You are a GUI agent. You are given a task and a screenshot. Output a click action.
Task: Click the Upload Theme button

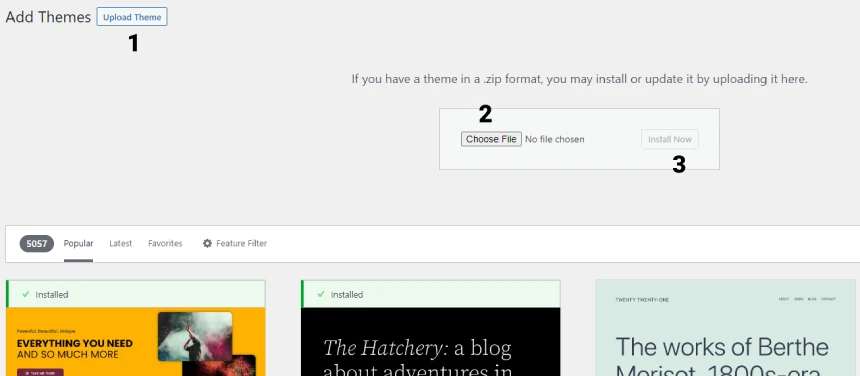pyautogui.click(x=132, y=17)
